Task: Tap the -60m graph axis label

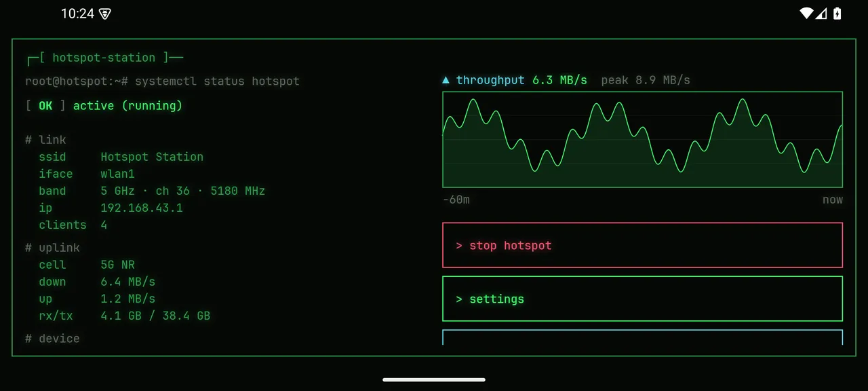Action: [x=456, y=200]
